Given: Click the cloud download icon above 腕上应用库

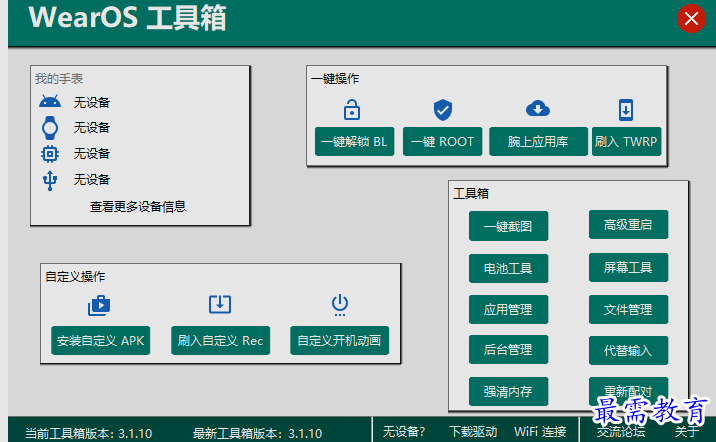Looking at the screenshot, I should click(x=538, y=109).
